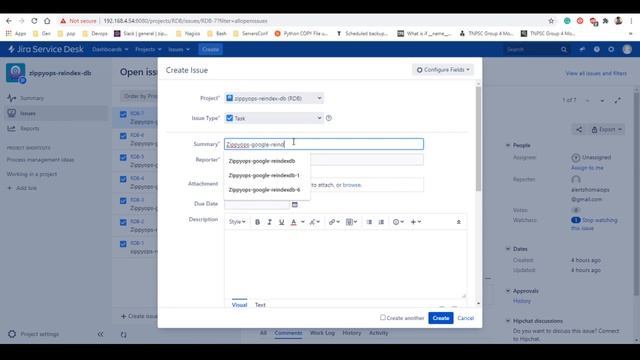640x360 pixels.
Task: Switch to the Visual editor tab
Action: click(239, 305)
